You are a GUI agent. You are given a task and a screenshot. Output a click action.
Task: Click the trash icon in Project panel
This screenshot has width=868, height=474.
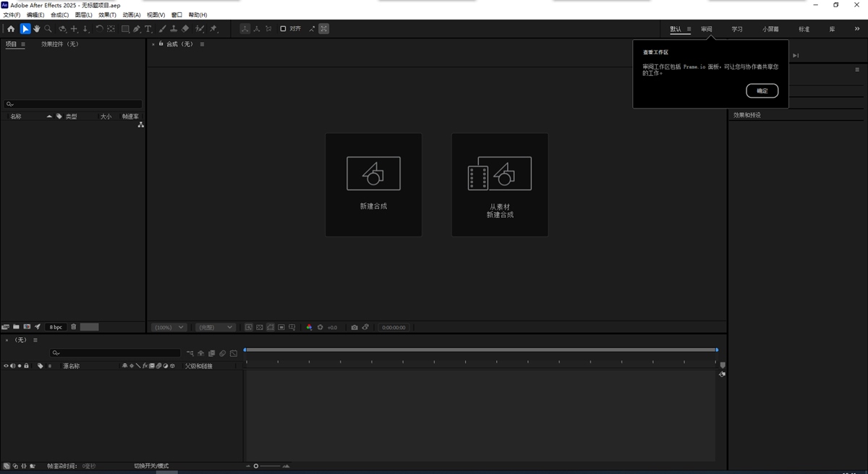pos(74,327)
